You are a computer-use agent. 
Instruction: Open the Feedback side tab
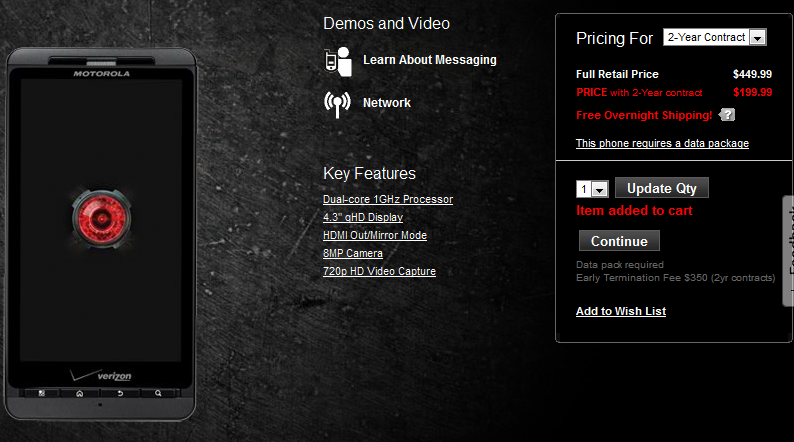click(788, 251)
